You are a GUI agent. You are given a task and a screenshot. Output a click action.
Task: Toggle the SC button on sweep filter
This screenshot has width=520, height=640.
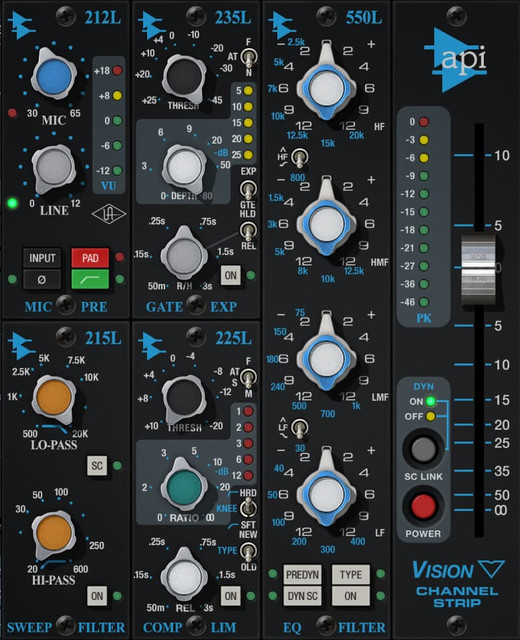[97, 466]
